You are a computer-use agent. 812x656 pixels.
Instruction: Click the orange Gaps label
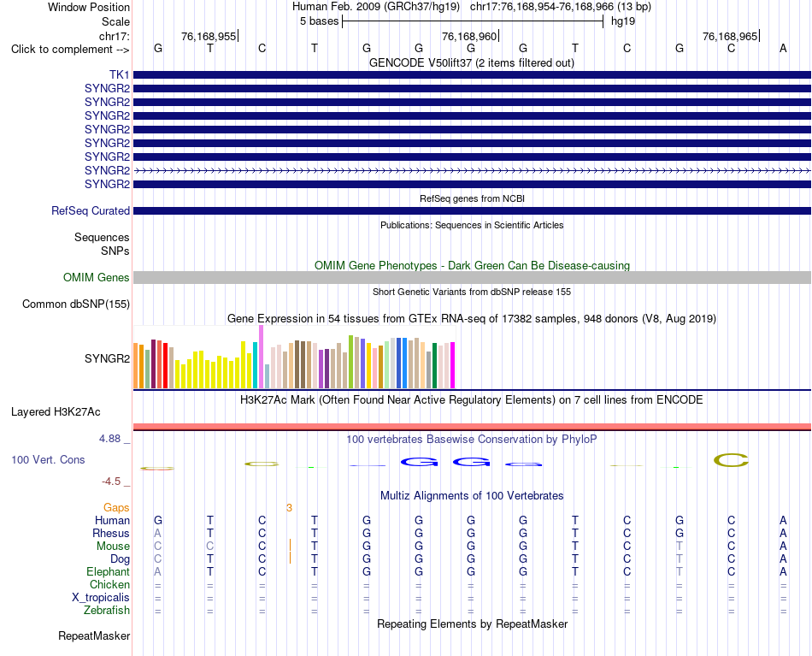116,508
